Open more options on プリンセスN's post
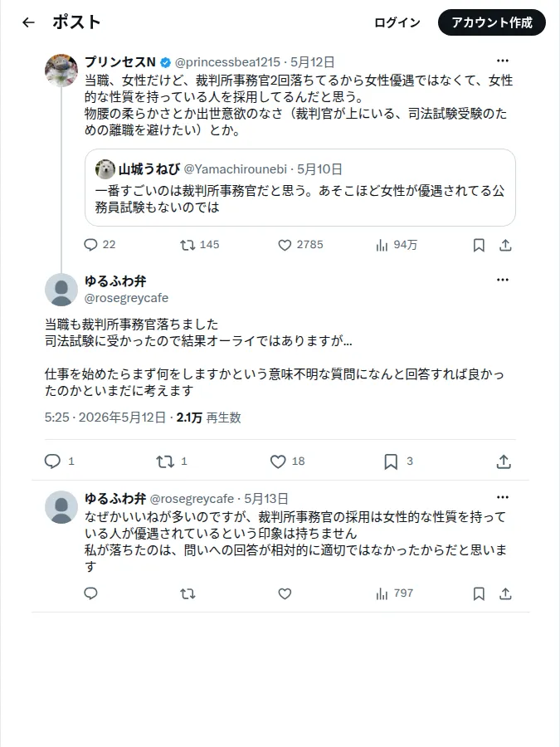 click(x=503, y=61)
